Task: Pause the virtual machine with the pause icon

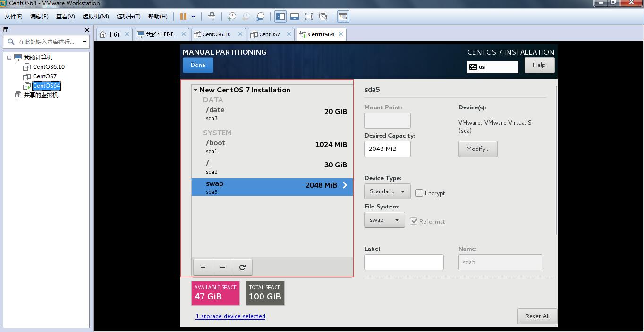Action: 183,17
